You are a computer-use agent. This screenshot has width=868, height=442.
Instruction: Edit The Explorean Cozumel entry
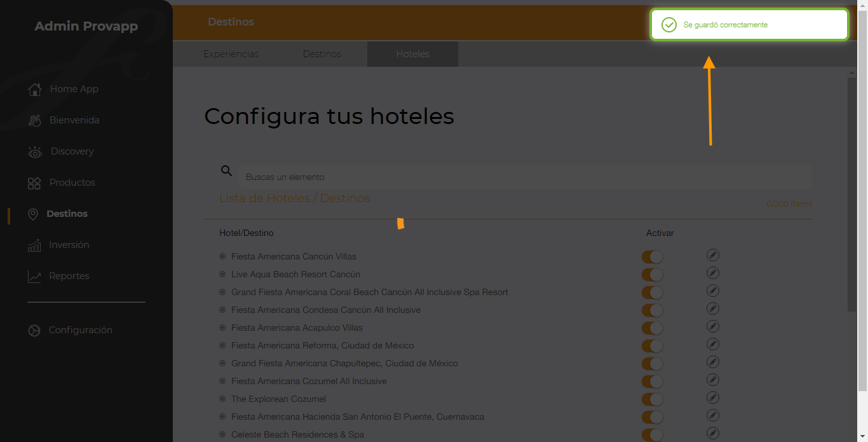point(713,397)
